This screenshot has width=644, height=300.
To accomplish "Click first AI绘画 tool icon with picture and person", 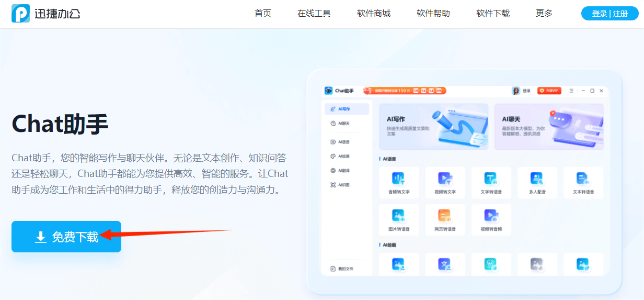I will coord(399,264).
